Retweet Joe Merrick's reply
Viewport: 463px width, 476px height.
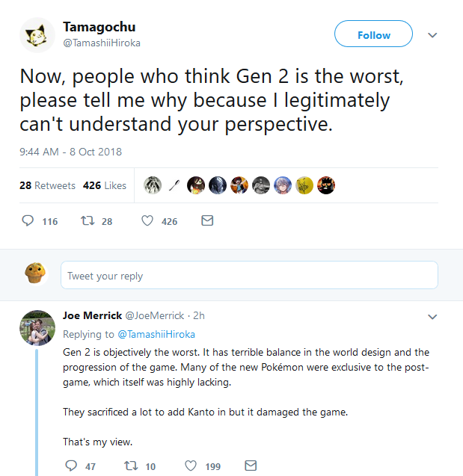(131, 466)
